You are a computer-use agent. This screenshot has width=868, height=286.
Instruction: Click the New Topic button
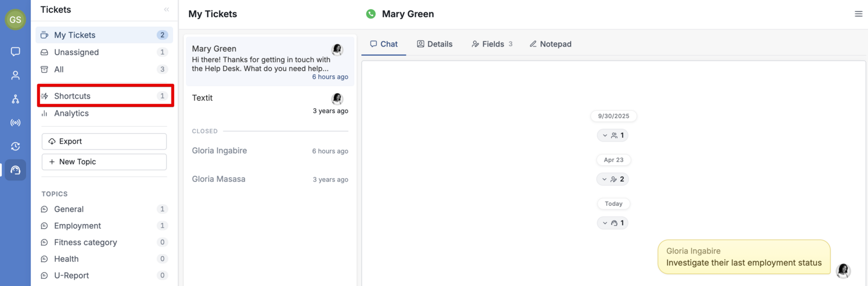104,162
